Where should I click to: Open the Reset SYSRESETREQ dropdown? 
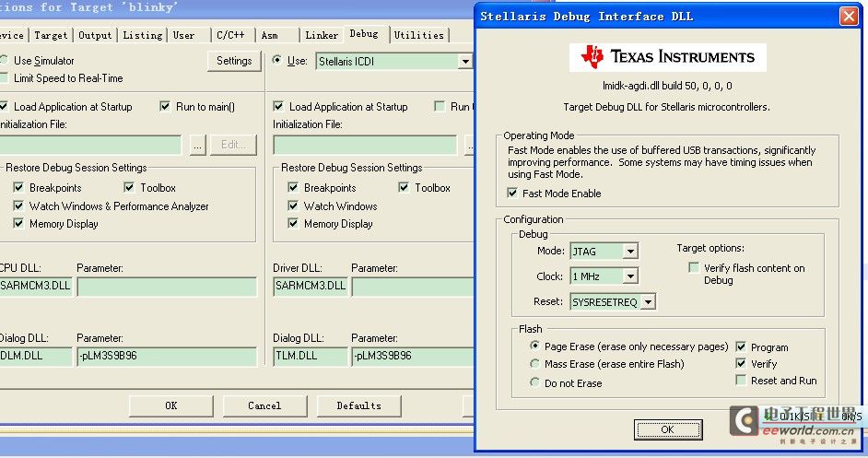tap(648, 302)
